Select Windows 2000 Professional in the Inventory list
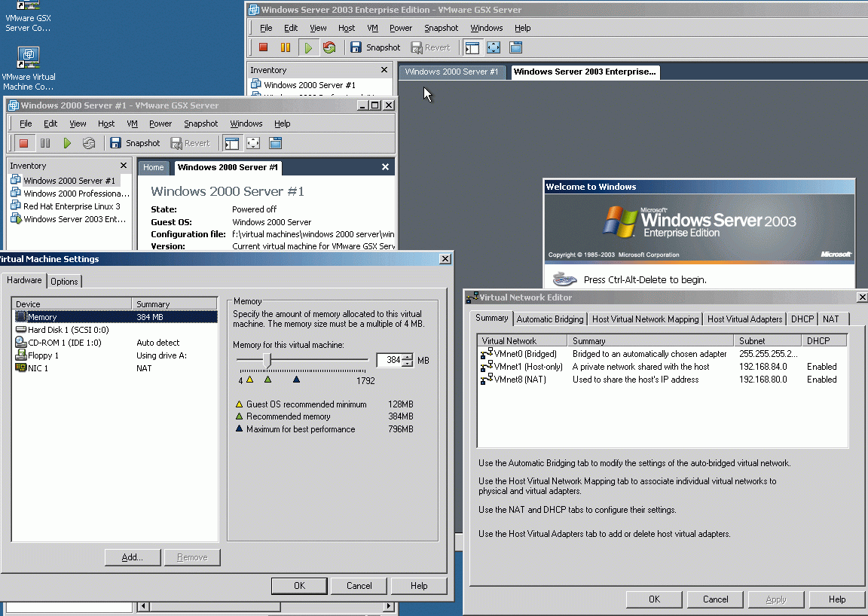868x616 pixels. [x=70, y=193]
